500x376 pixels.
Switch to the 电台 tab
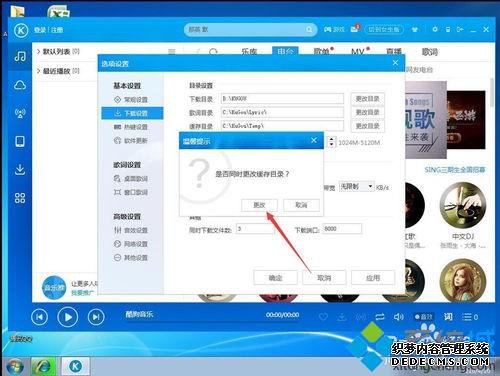(285, 51)
